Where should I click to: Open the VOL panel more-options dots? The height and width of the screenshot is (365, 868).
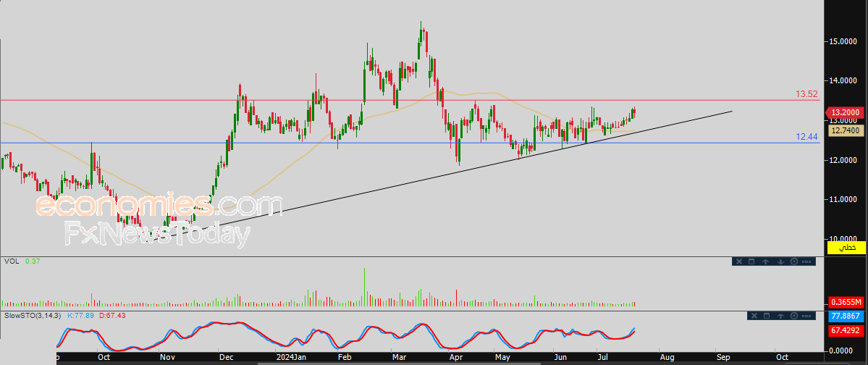pyautogui.click(x=806, y=262)
